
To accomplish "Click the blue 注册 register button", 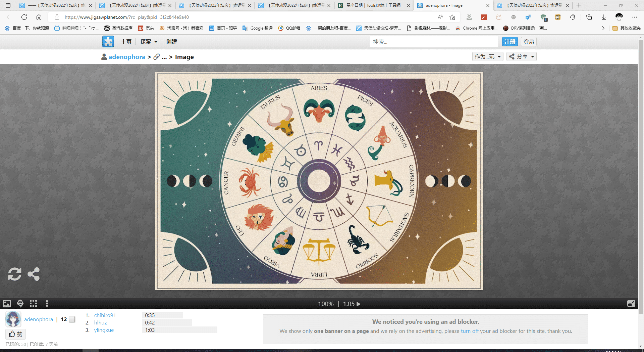I will tap(509, 42).
